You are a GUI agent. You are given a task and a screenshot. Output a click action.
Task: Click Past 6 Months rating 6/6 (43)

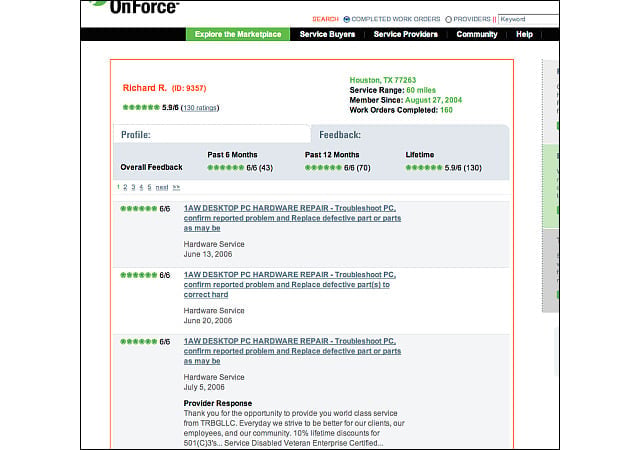tap(240, 168)
